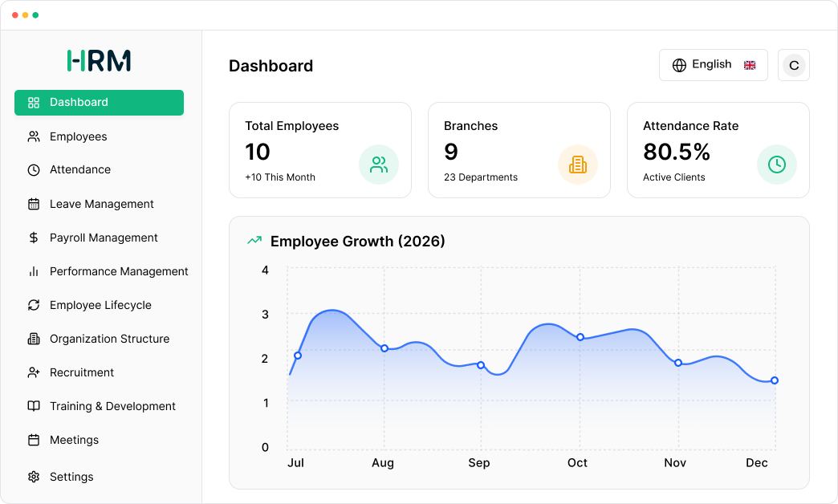Viewport: 838px width, 504px height.
Task: Click the Leave Management calendar icon
Action: pos(34,204)
